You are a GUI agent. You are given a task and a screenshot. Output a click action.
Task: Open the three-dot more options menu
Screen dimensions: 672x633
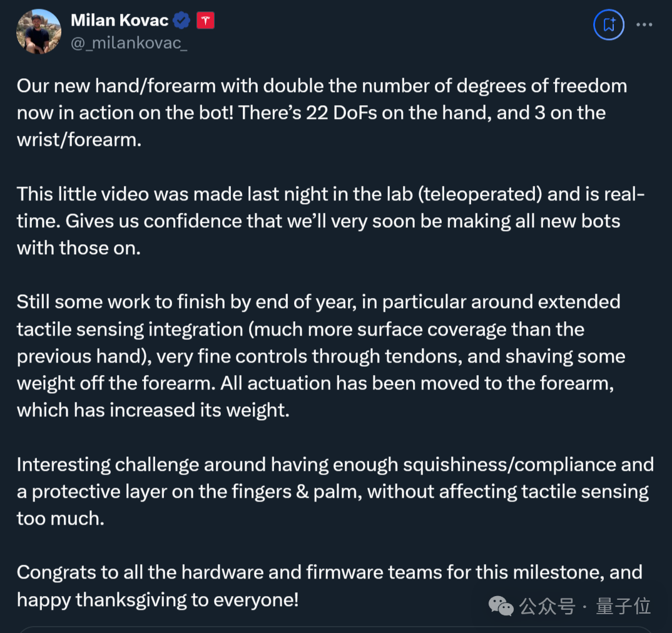pos(644,25)
